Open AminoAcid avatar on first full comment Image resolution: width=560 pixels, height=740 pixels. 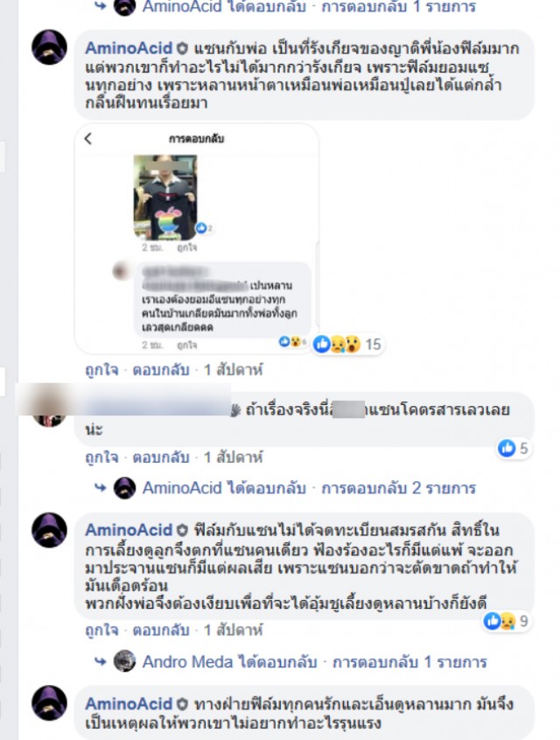coord(49,47)
